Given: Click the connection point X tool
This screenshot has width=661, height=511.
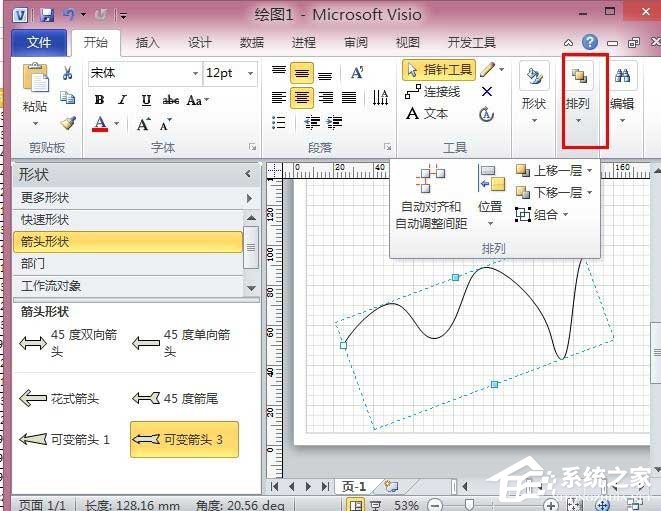Looking at the screenshot, I should [x=486, y=91].
